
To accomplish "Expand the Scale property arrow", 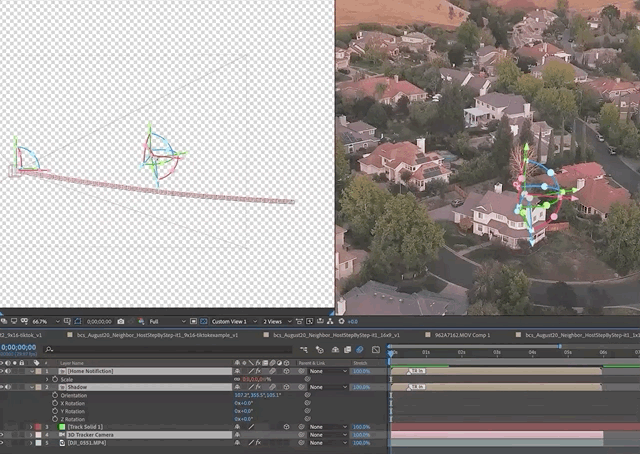I will coord(47,379).
